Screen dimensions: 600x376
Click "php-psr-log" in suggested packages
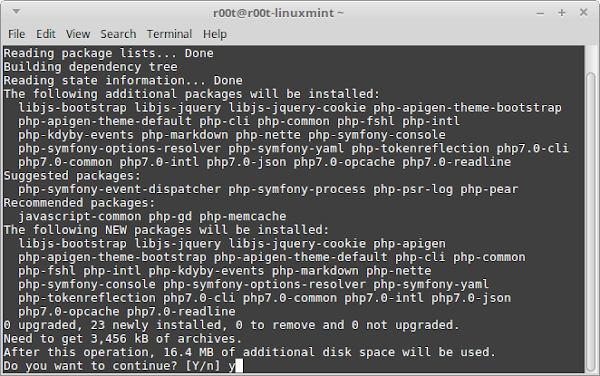click(x=413, y=189)
